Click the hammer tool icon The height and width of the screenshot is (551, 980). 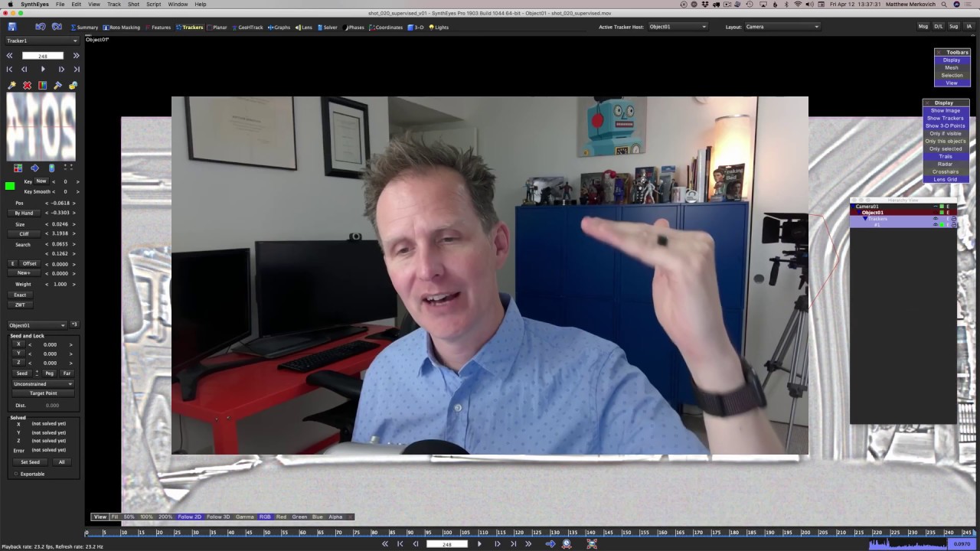click(x=57, y=85)
